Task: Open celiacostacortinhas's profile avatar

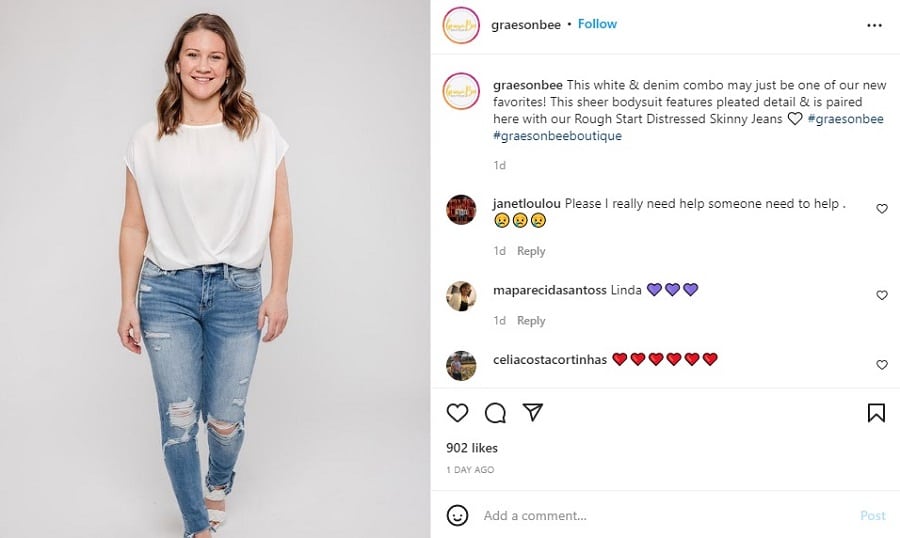Action: (x=461, y=365)
